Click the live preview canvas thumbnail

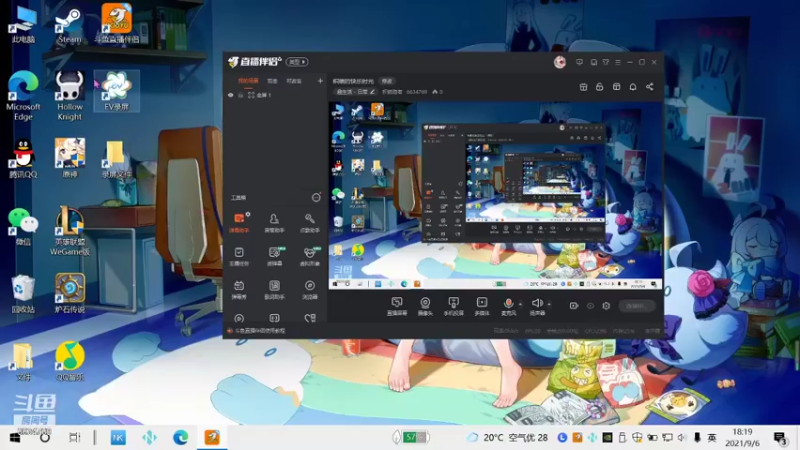click(495, 195)
